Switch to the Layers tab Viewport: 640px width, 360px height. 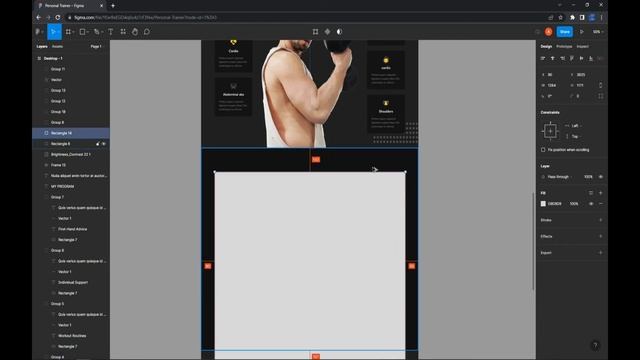pos(42,47)
